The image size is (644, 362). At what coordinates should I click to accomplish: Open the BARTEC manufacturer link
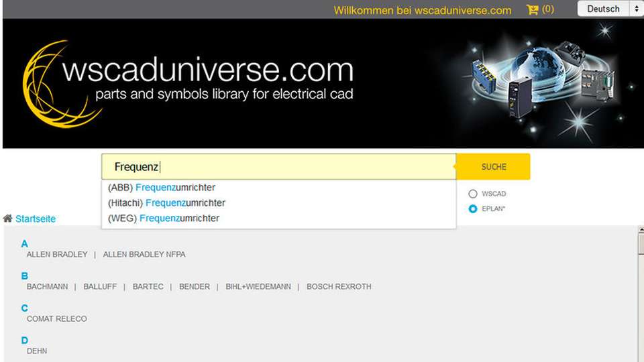point(148,286)
